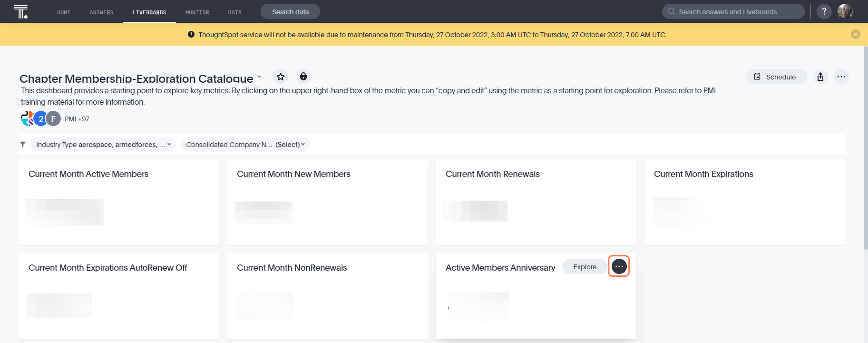Click the lock icon beside the title
This screenshot has width=868, height=343.
click(303, 77)
